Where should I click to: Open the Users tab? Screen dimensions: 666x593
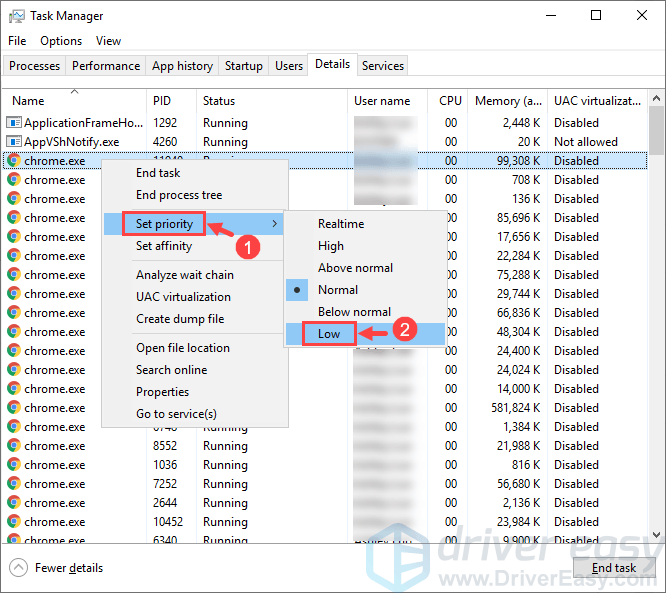point(289,66)
